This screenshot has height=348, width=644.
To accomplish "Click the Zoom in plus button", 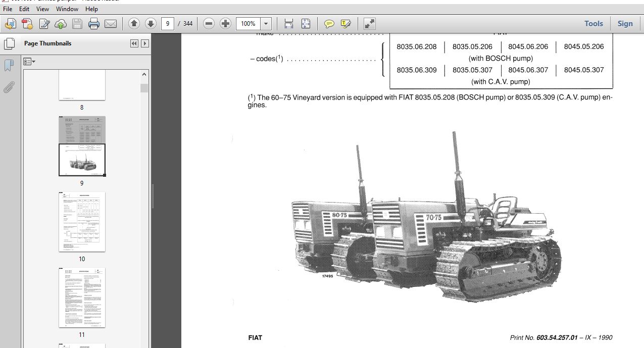I will 226,23.
